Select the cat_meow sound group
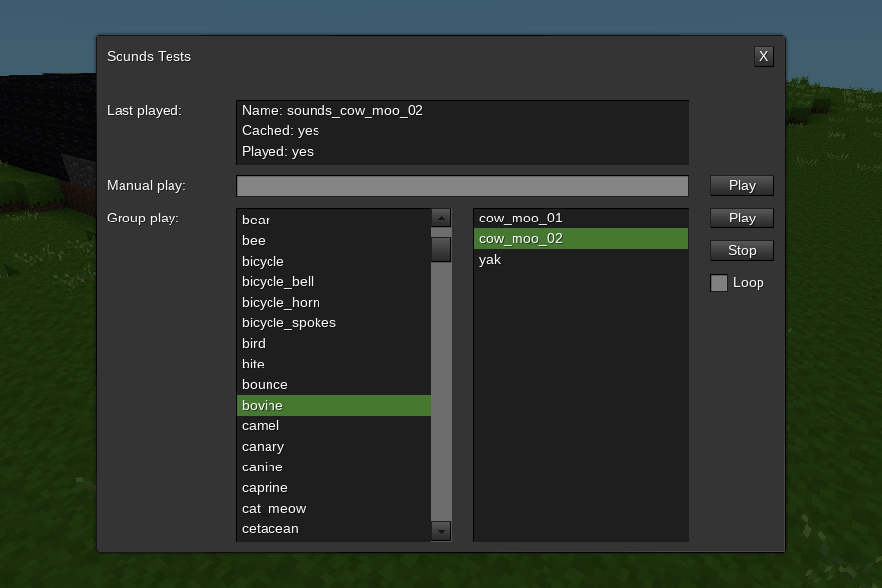This screenshot has width=882, height=588. click(x=334, y=509)
